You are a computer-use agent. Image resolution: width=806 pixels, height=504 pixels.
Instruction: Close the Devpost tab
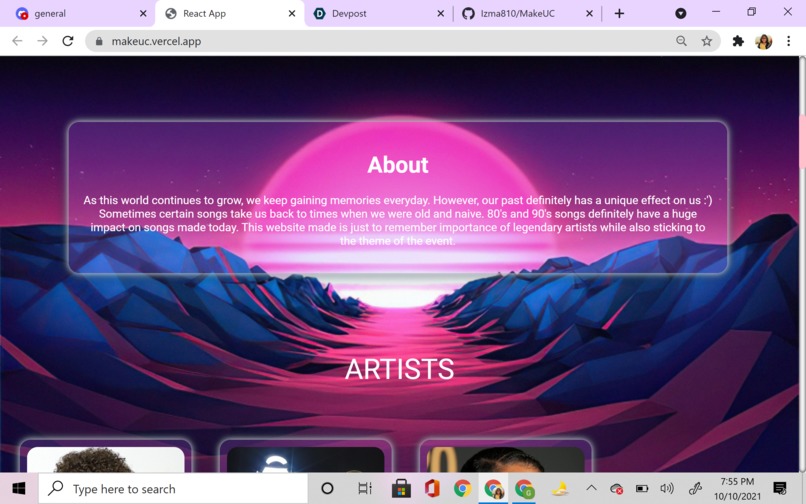coord(441,13)
